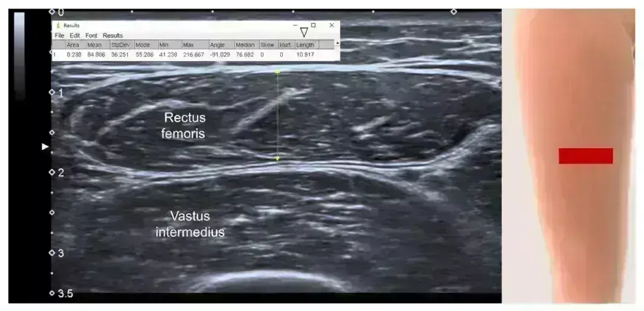The width and height of the screenshot is (644, 311).
Task: Minimize the Results window
Action: click(295, 25)
